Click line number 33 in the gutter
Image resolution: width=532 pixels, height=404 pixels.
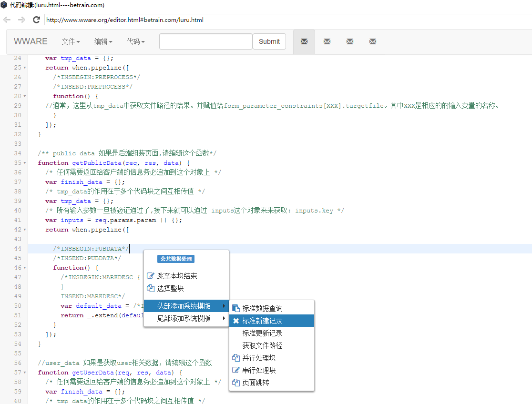pyautogui.click(x=18, y=144)
